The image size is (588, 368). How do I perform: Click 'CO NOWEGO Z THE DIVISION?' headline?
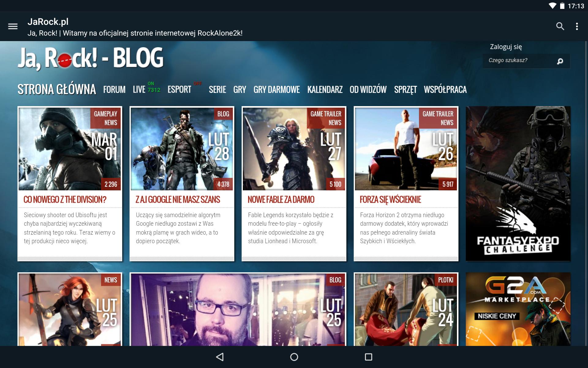65,200
